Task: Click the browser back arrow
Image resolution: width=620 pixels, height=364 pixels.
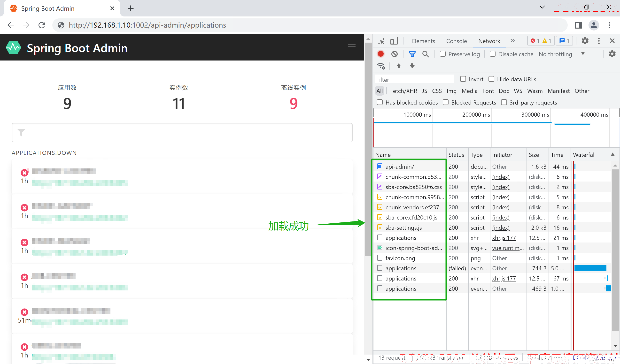Action: click(11, 25)
